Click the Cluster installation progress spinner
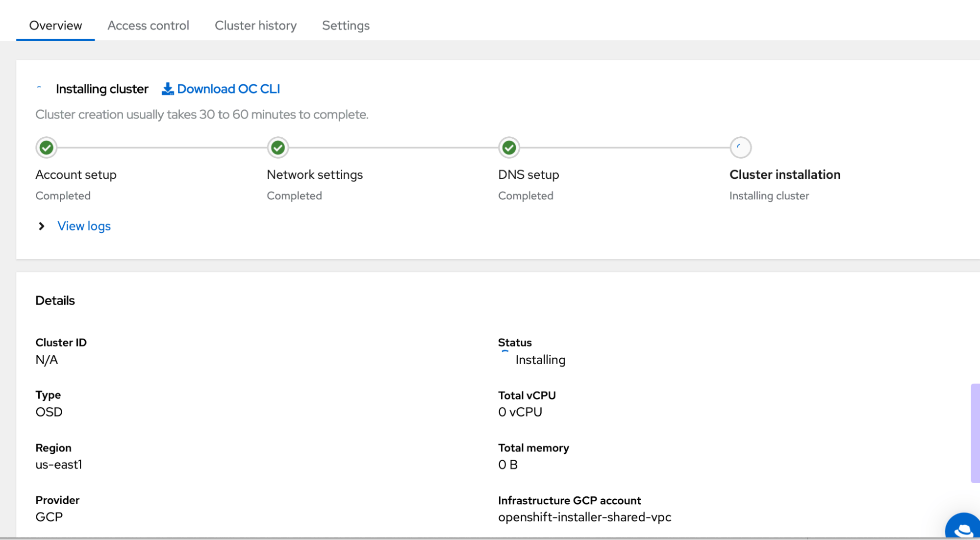The image size is (980, 540). (741, 147)
